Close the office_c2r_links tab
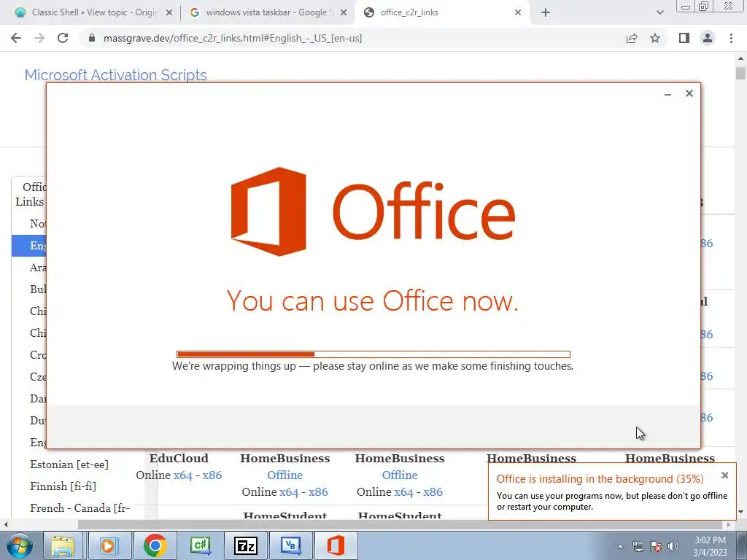The width and height of the screenshot is (747, 560). (x=518, y=13)
